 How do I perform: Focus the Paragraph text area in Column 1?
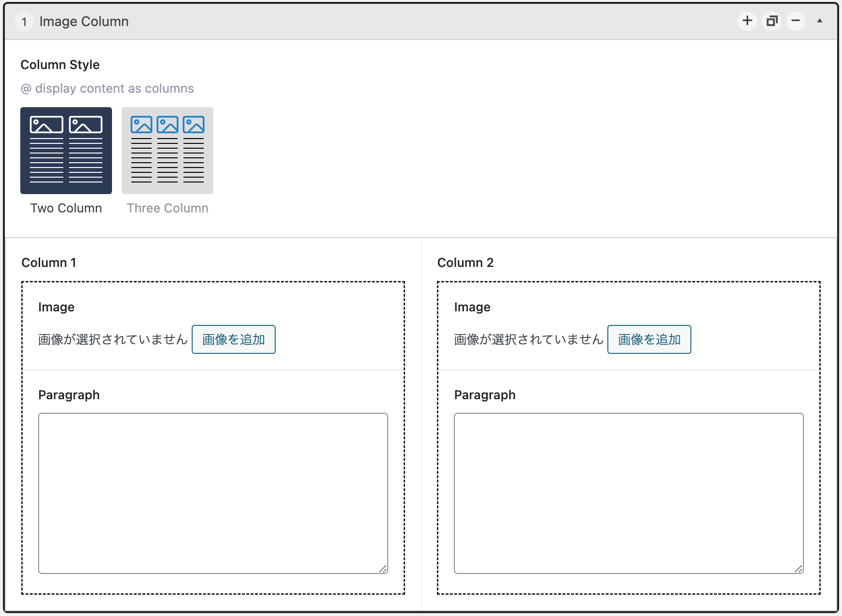213,493
